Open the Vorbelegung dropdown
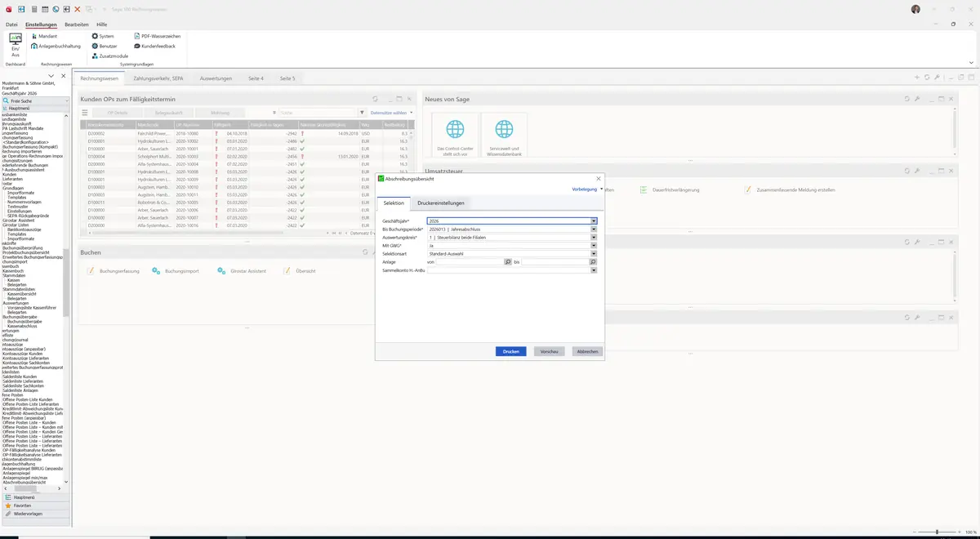 587,189
